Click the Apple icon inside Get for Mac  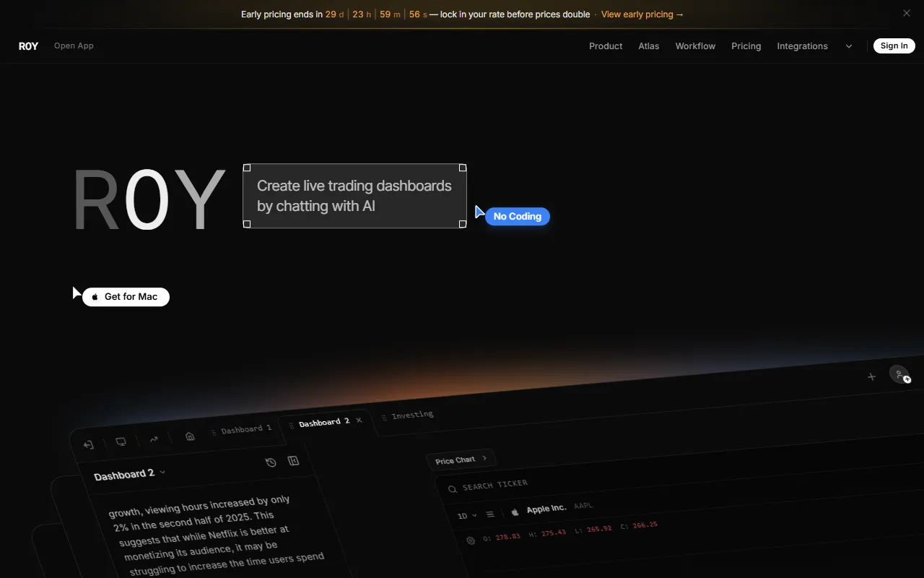(95, 297)
